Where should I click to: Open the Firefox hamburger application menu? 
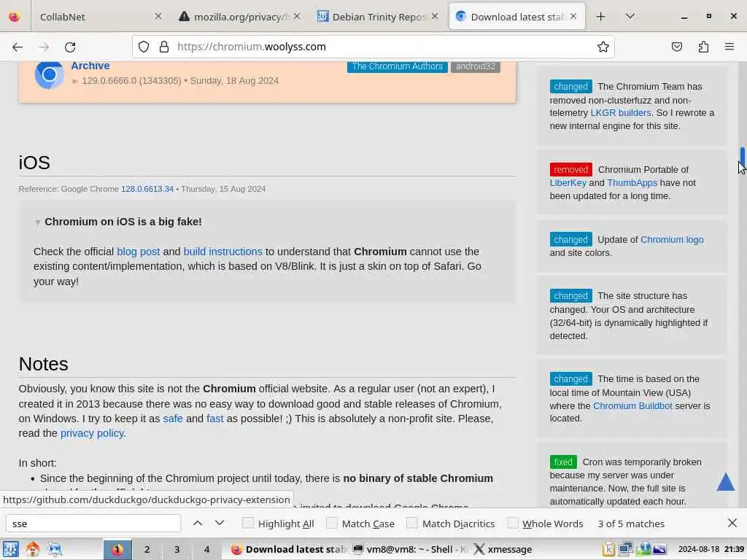pyautogui.click(x=729, y=47)
